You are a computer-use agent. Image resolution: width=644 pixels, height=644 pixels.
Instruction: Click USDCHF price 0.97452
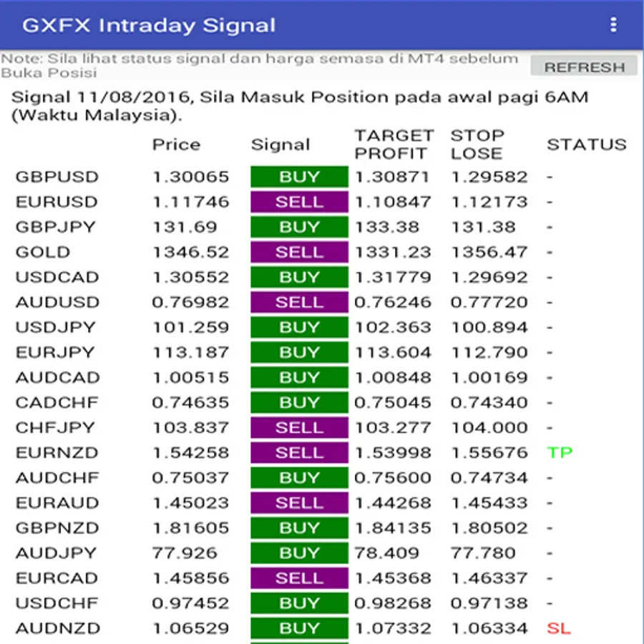(x=190, y=603)
